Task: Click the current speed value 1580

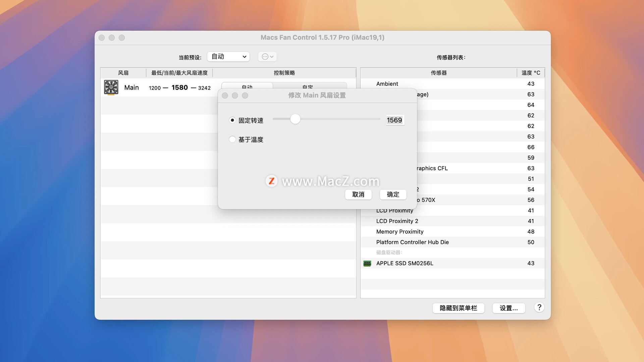Action: pyautogui.click(x=179, y=87)
